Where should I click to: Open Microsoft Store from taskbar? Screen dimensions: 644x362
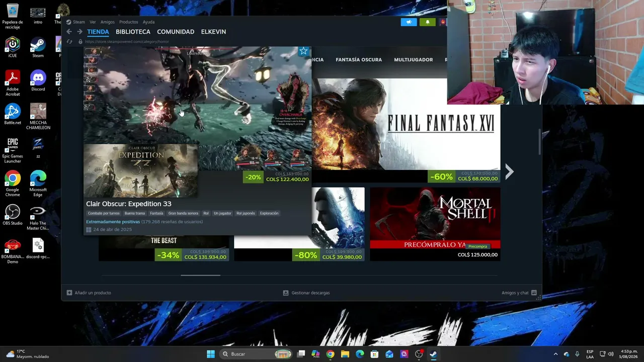[374, 354]
